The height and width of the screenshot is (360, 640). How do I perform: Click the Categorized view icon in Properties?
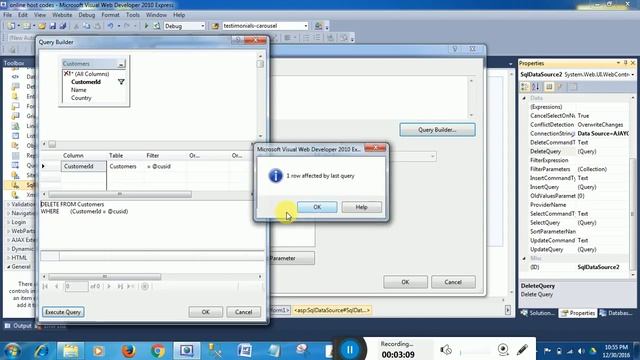click(525, 87)
